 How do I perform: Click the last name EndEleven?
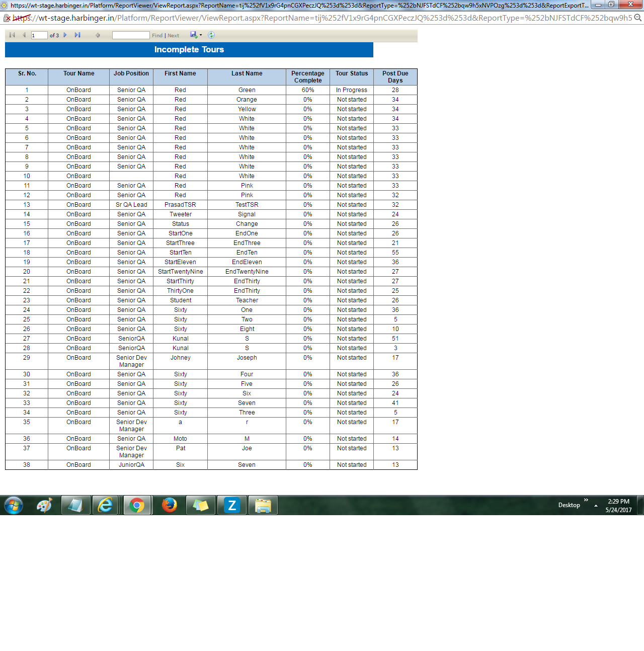(x=247, y=262)
